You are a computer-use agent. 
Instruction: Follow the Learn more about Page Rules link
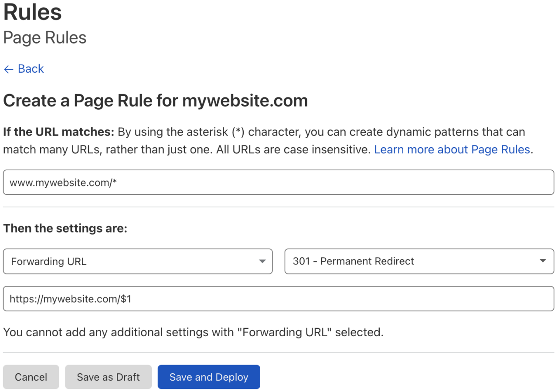point(452,149)
